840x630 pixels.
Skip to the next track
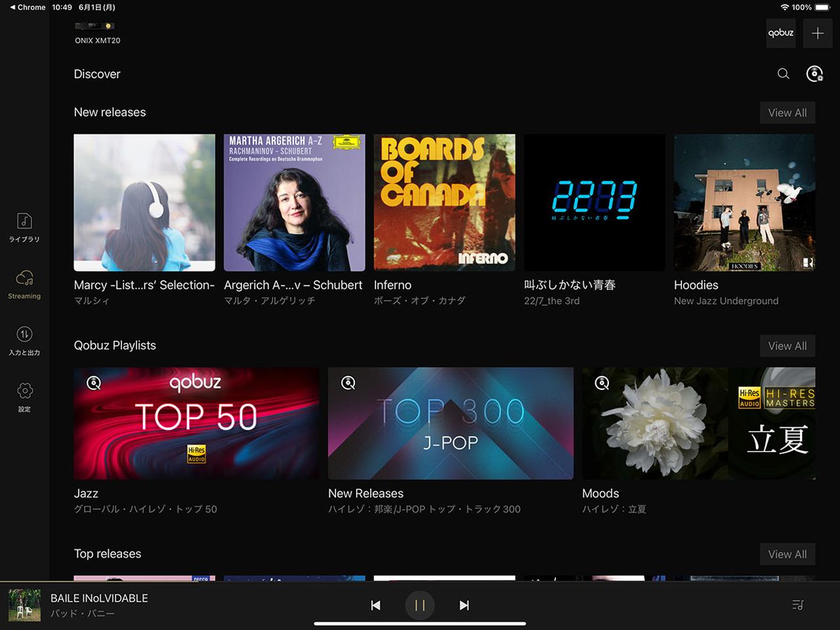pos(464,605)
